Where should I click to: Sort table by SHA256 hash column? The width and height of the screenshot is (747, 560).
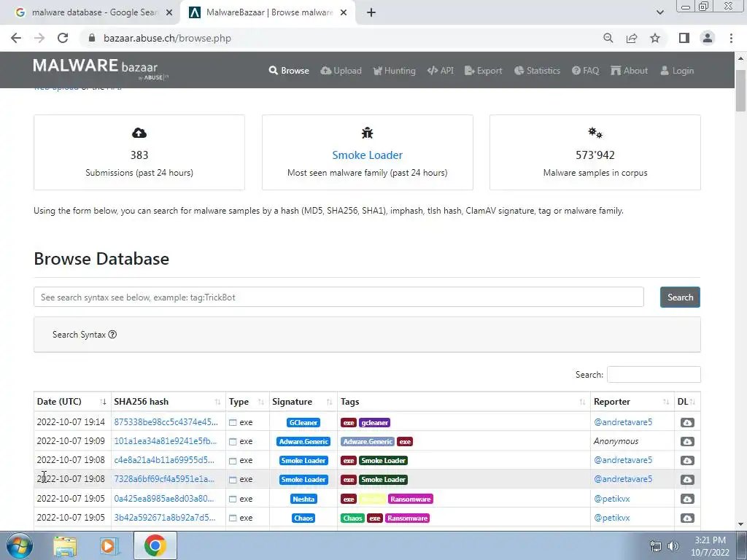click(x=169, y=402)
